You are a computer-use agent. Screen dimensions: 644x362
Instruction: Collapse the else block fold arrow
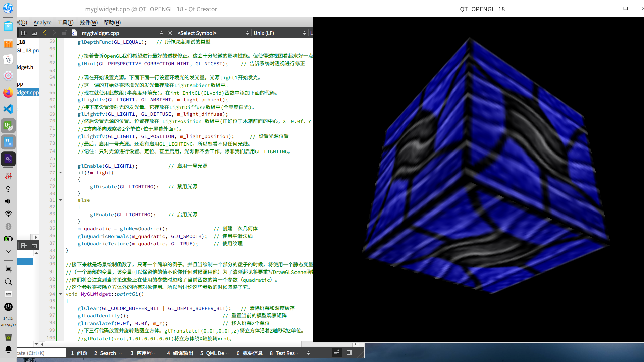coord(61,200)
